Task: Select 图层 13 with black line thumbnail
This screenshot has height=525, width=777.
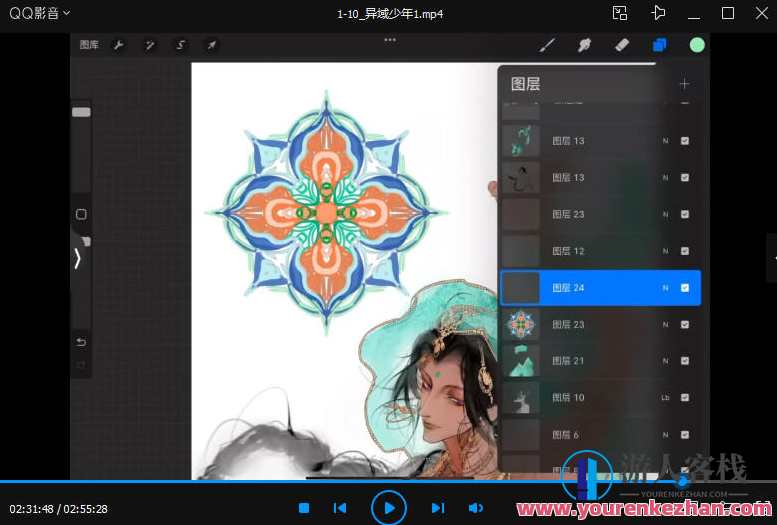Action: (600, 177)
